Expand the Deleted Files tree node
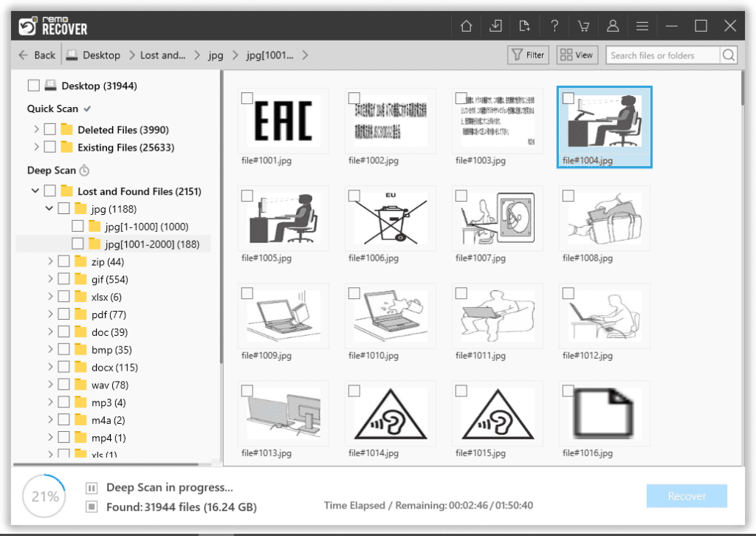This screenshot has height=536, width=756. pos(35,129)
